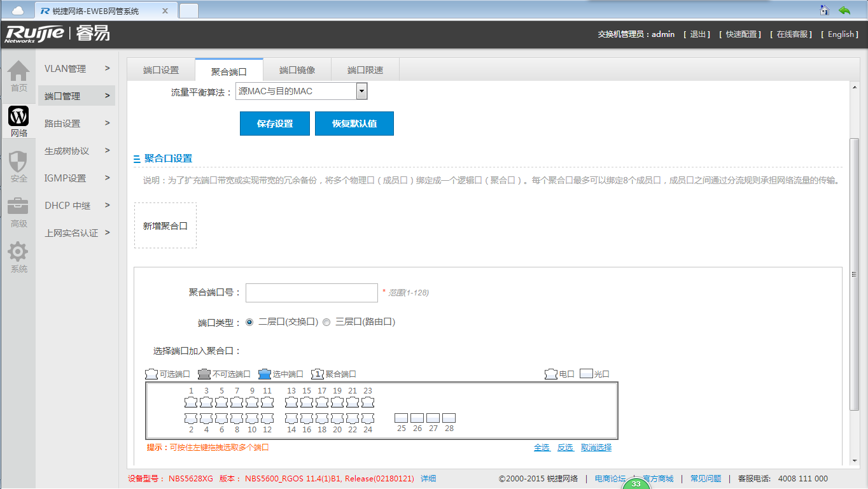Select port 10 on the switch panel
Viewport: 868px width, 489px height.
tap(252, 418)
